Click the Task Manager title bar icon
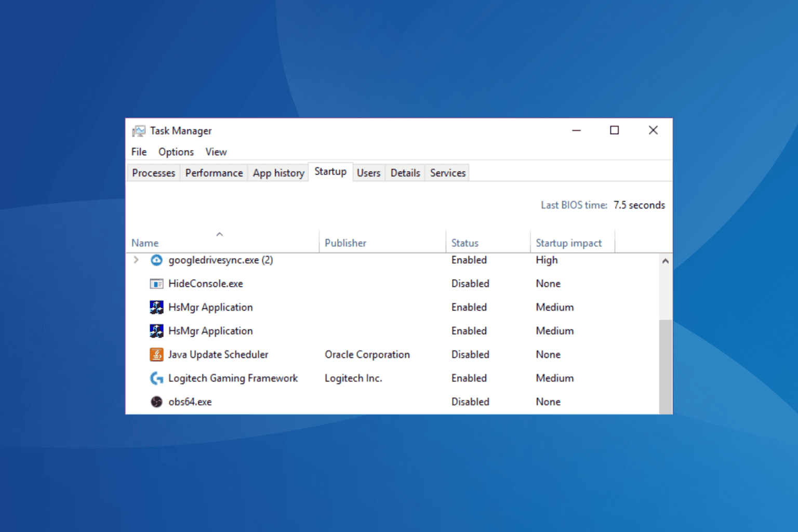The width and height of the screenshot is (798, 532). pos(139,131)
